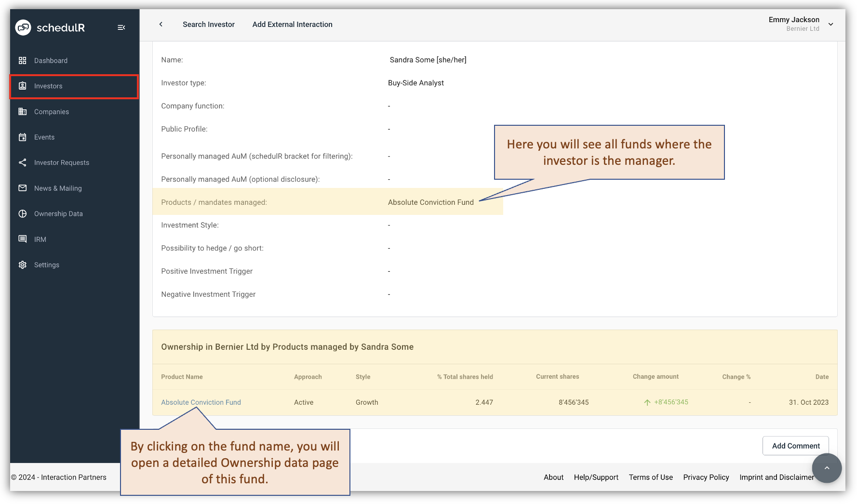Image resolution: width=857 pixels, height=504 pixels.
Task: Open News & Mailing
Action: [x=57, y=188]
